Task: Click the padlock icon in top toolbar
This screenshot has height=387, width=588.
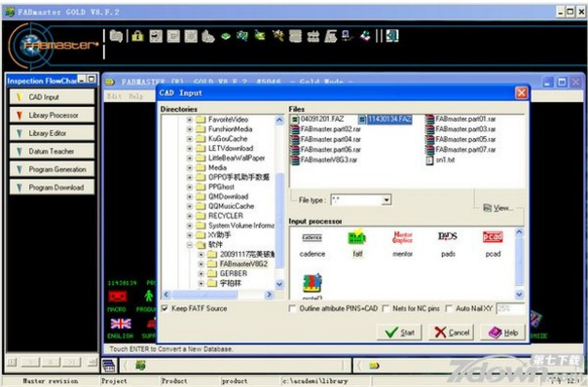Action: 137,36
